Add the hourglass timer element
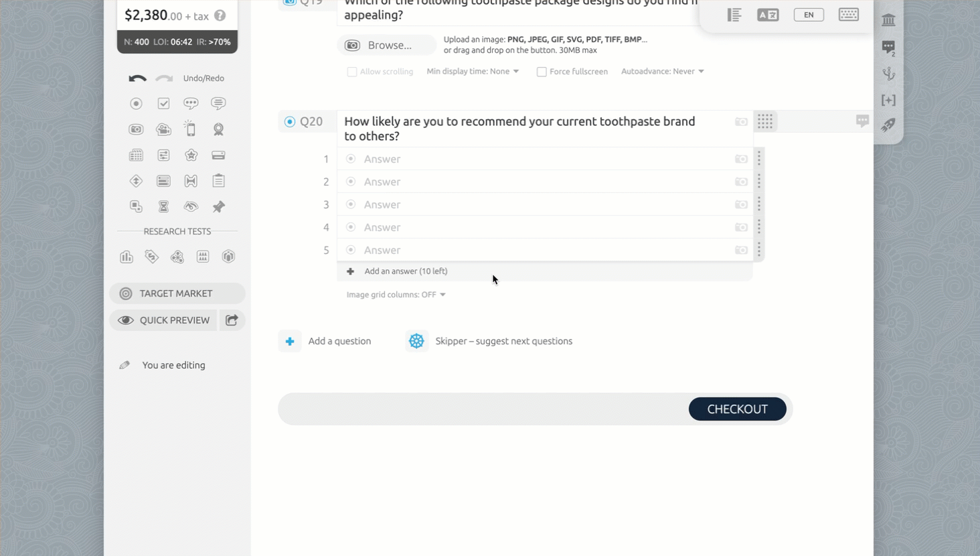The image size is (980, 556). click(163, 207)
